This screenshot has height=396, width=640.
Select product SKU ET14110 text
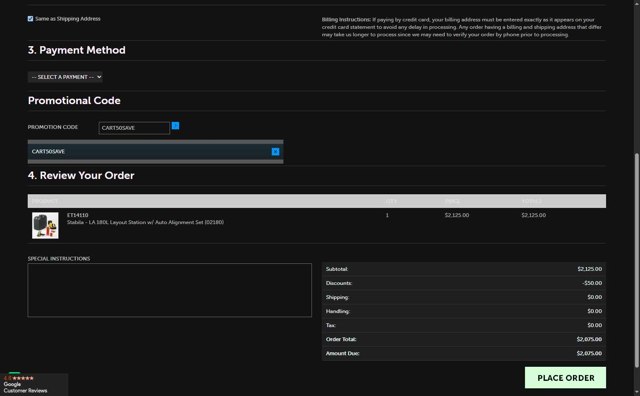78,215
